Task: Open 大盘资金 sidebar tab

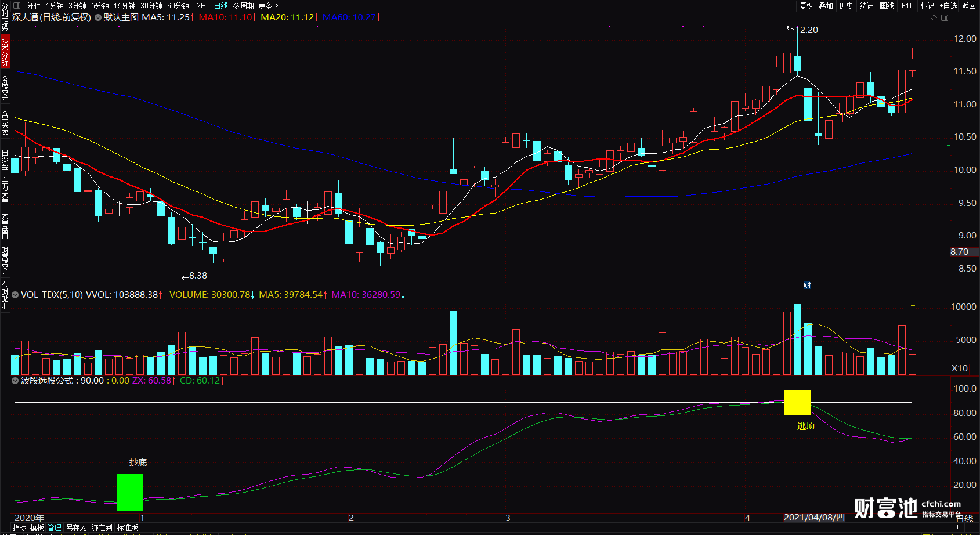Action: pyautogui.click(x=5, y=86)
